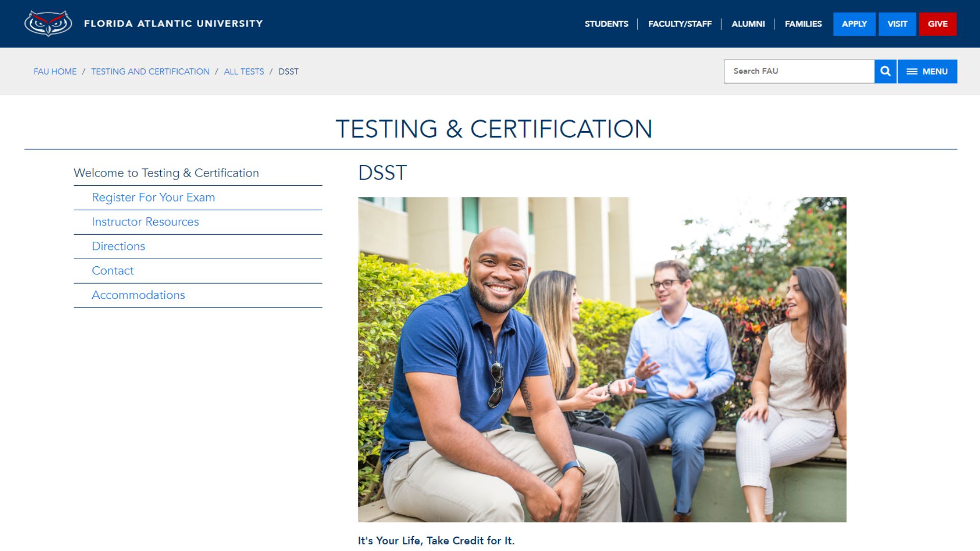Select the FAMILIES menu item
The width and height of the screenshot is (980, 551).
tap(803, 23)
